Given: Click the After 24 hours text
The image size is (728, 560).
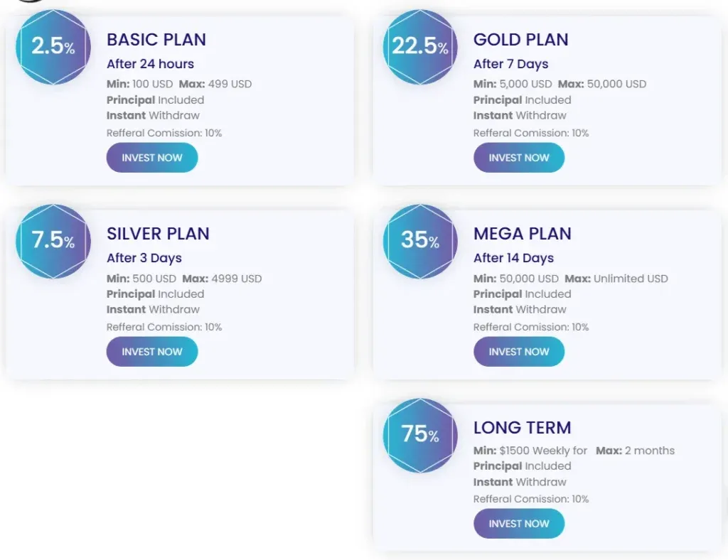Looking at the screenshot, I should [150, 64].
